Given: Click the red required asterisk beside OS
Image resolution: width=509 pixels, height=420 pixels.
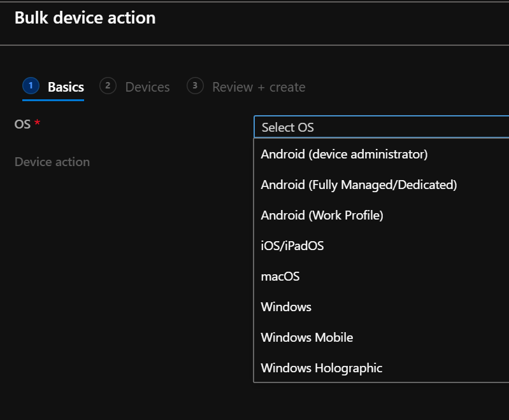Looking at the screenshot, I should pos(37,123).
